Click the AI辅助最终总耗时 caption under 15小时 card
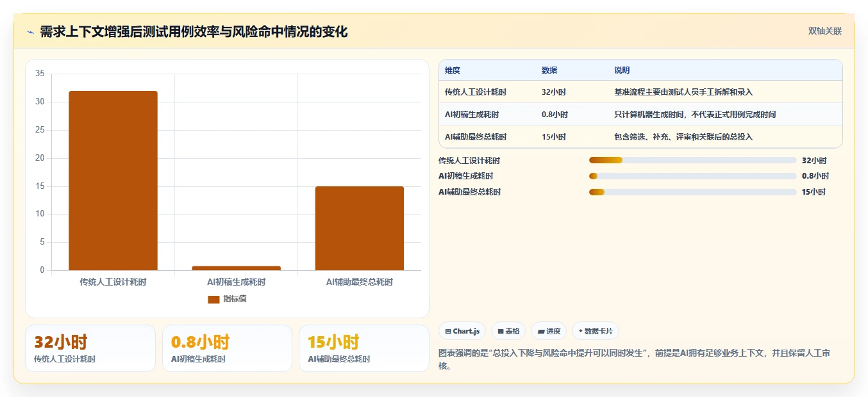The image size is (868, 397). 339,359
